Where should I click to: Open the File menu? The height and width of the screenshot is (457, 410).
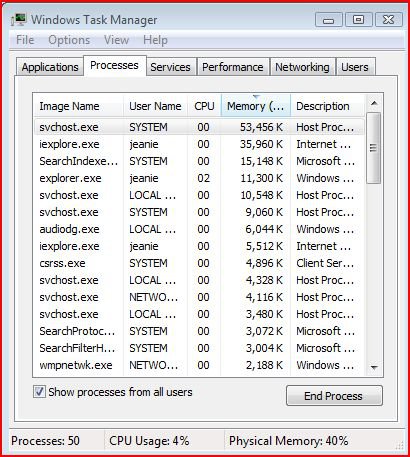[25, 40]
